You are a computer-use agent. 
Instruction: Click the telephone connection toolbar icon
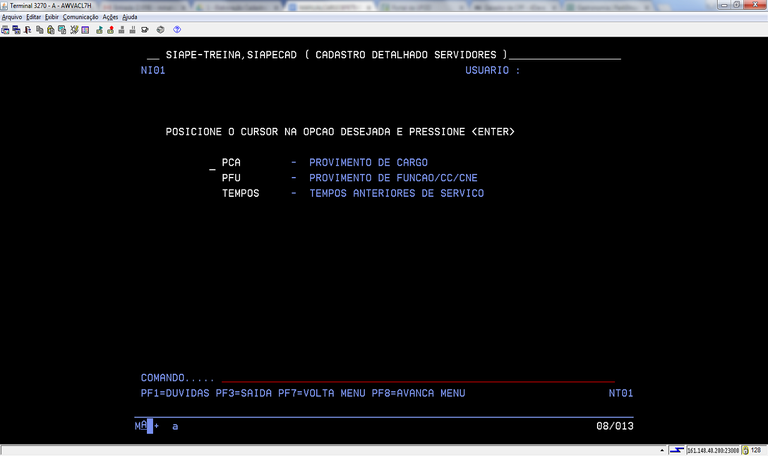coord(145,30)
